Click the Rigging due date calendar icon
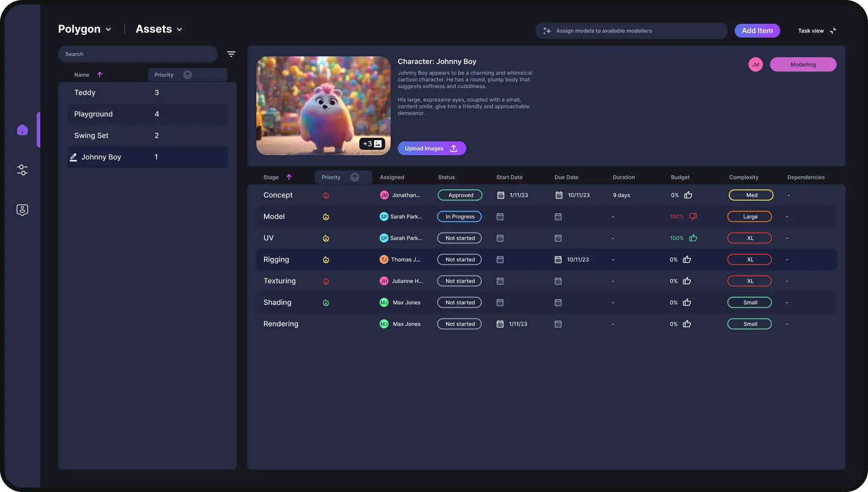The height and width of the screenshot is (492, 868). point(558,260)
